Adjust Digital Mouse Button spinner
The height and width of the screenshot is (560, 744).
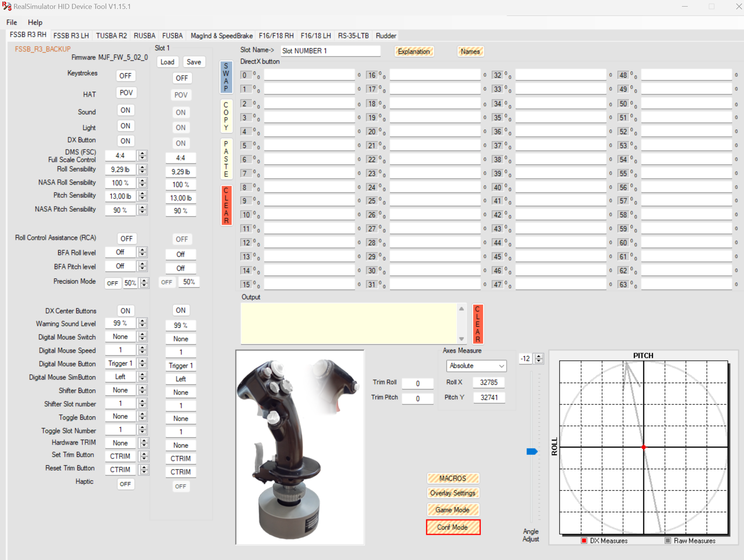point(142,363)
